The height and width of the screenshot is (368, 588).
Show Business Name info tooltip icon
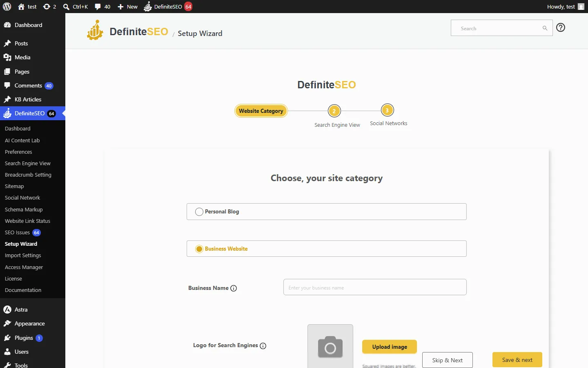(234, 288)
